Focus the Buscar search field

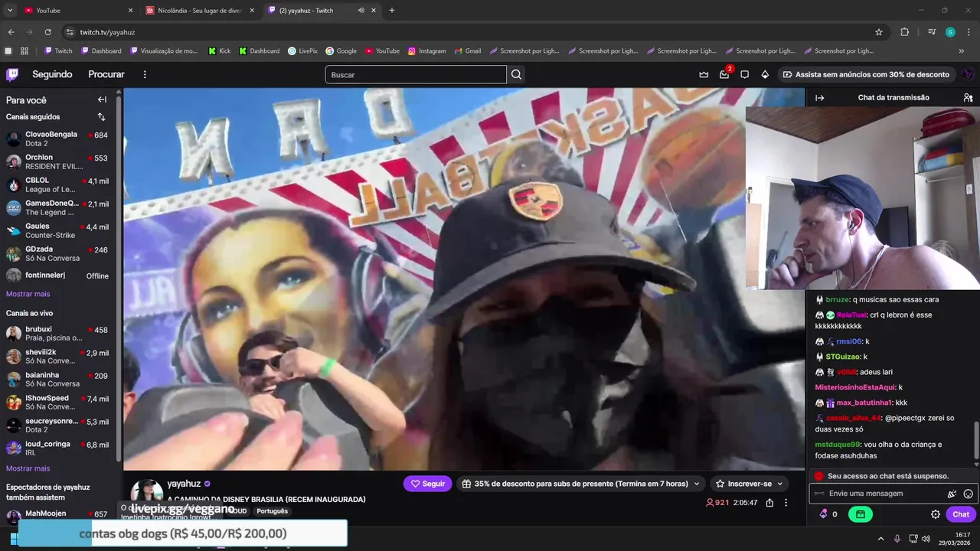tap(416, 74)
